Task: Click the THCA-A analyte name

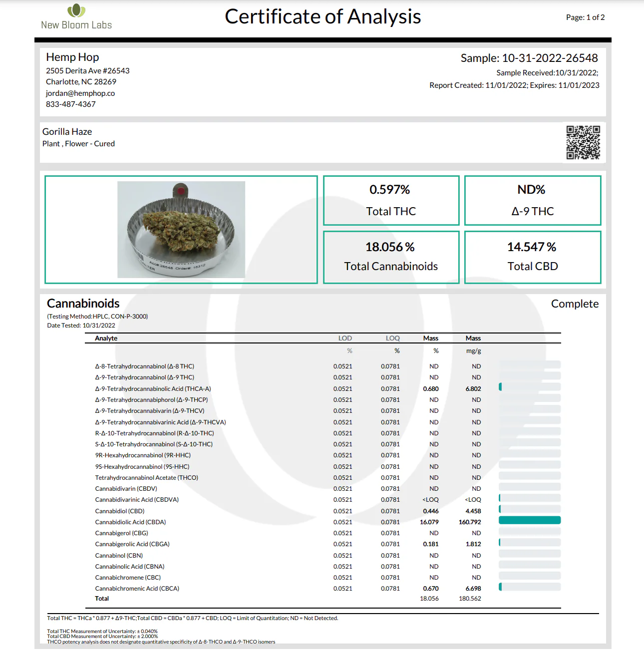Action: 153,389
